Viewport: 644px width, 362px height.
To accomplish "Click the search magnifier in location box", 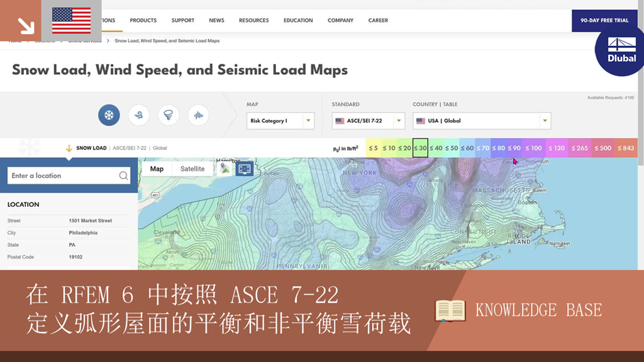I will click(x=123, y=176).
